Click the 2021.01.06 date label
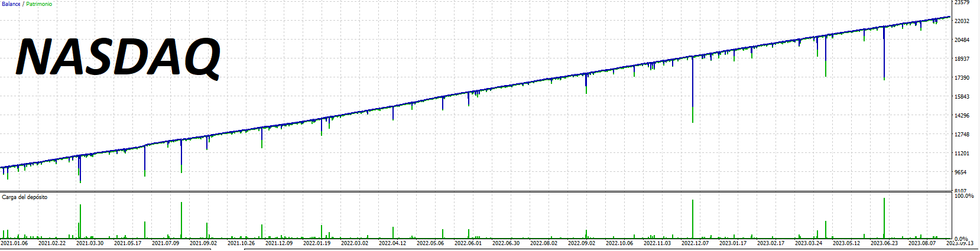 click(14, 243)
